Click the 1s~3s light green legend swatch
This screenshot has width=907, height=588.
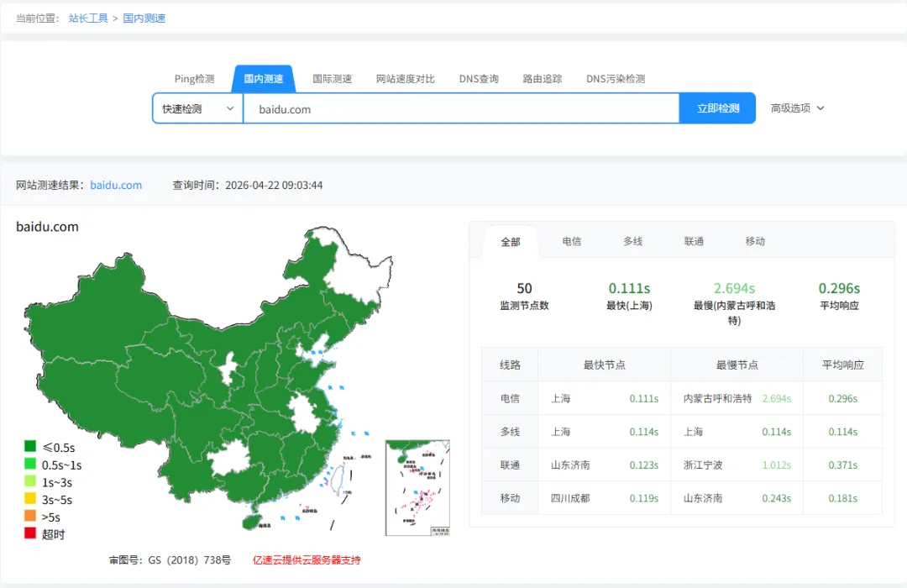coord(30,481)
